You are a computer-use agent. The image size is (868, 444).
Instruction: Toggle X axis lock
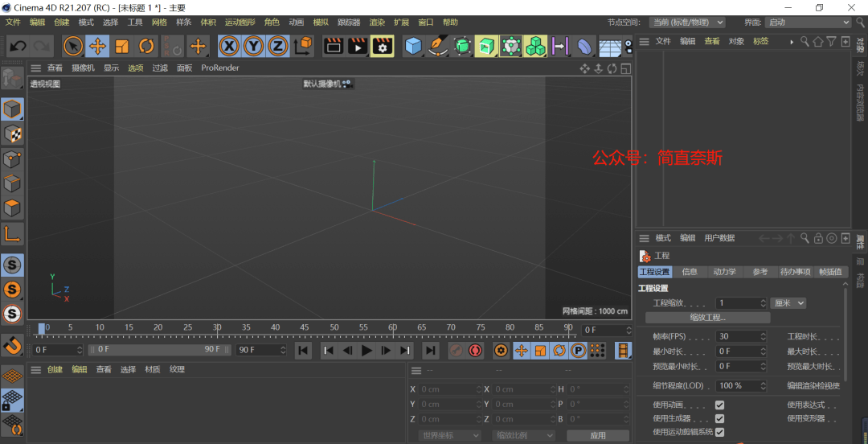[x=229, y=46]
